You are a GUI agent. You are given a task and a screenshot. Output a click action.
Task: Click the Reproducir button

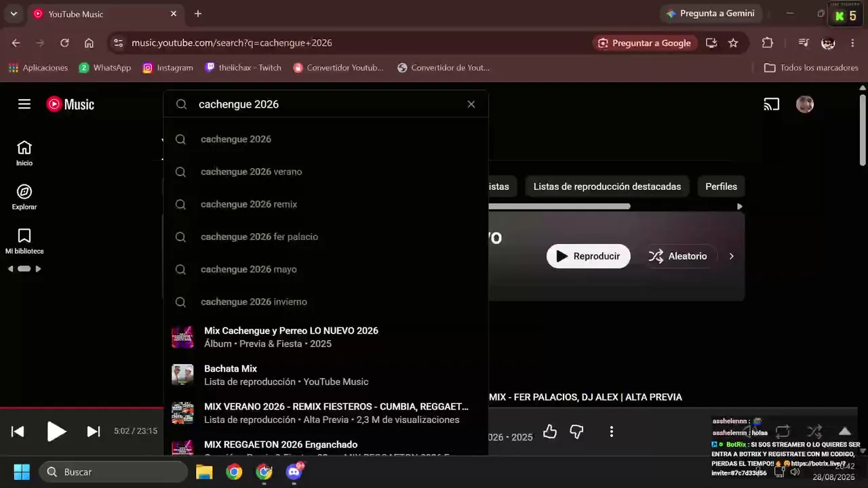click(588, 256)
